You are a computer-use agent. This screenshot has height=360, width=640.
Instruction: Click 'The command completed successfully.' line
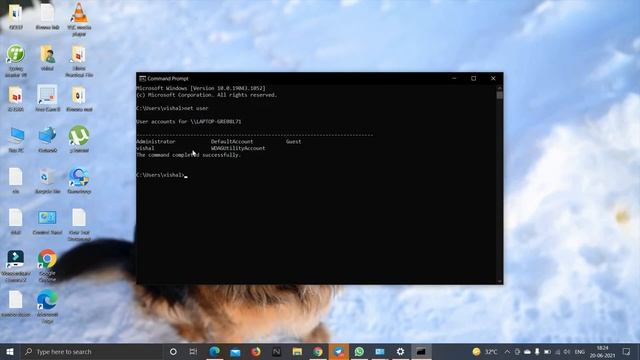(189, 155)
